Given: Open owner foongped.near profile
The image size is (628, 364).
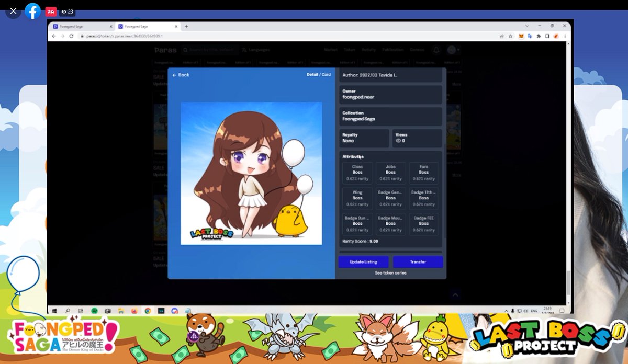Looking at the screenshot, I should (358, 97).
